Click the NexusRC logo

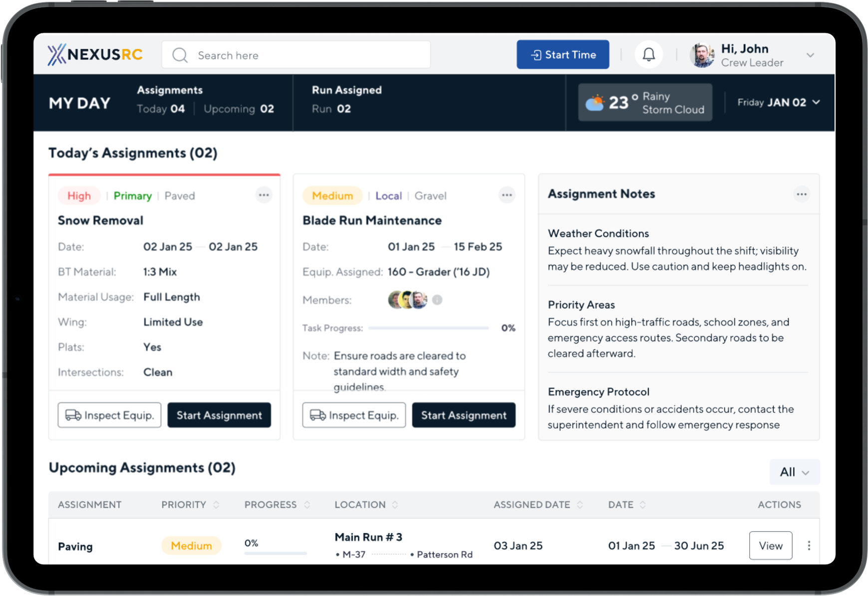(95, 54)
